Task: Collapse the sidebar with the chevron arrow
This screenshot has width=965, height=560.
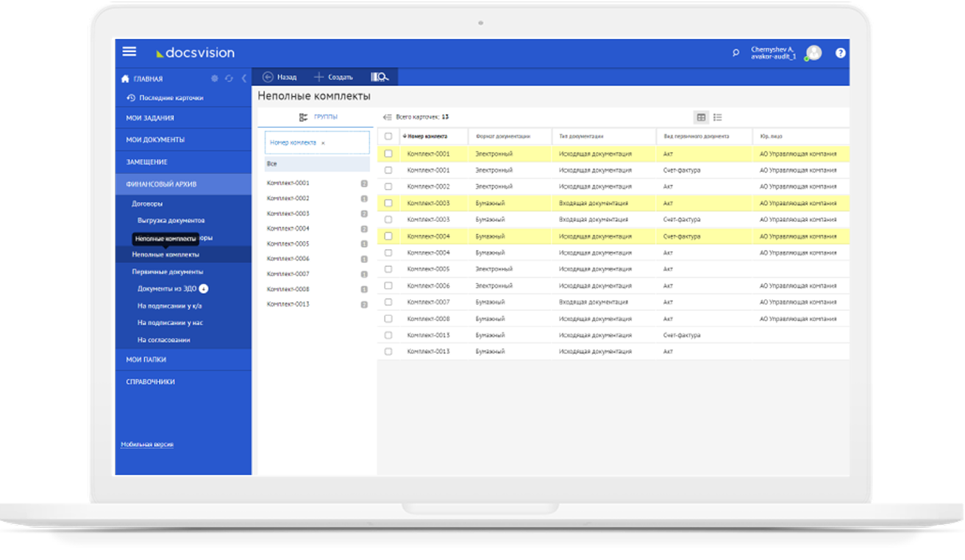Action: [x=243, y=79]
